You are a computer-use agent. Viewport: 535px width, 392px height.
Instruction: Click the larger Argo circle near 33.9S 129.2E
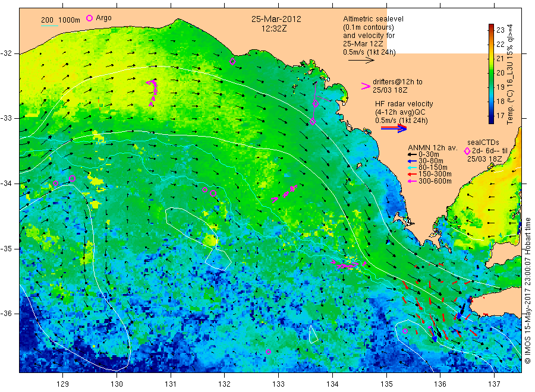pyautogui.click(x=72, y=178)
